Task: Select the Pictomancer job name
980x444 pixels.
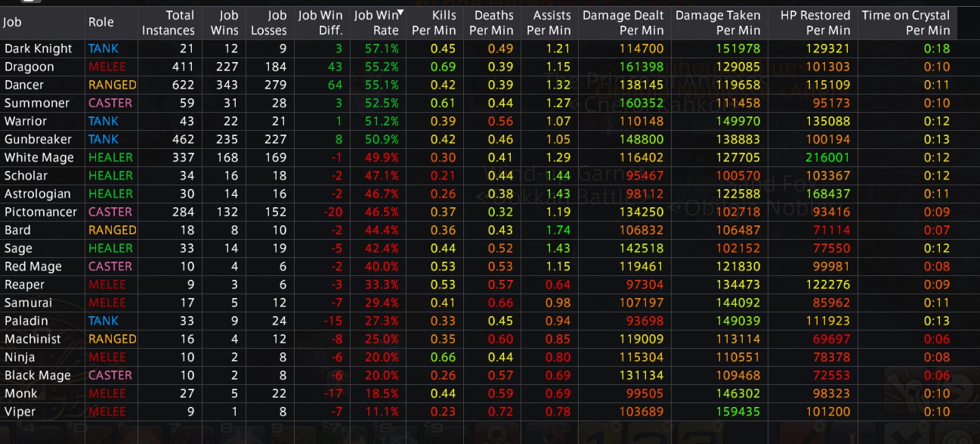Action: point(41,212)
